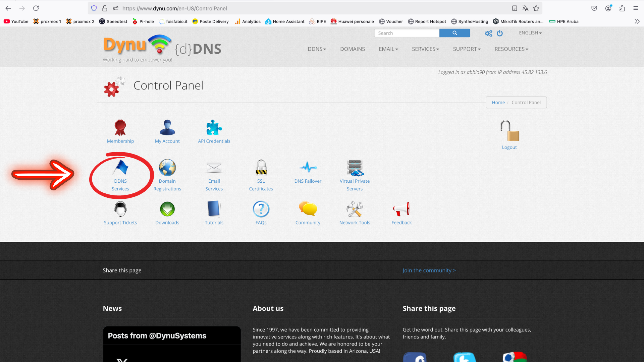Image resolution: width=644 pixels, height=362 pixels.
Task: Open Downloads green arrow icon
Action: coord(167,209)
